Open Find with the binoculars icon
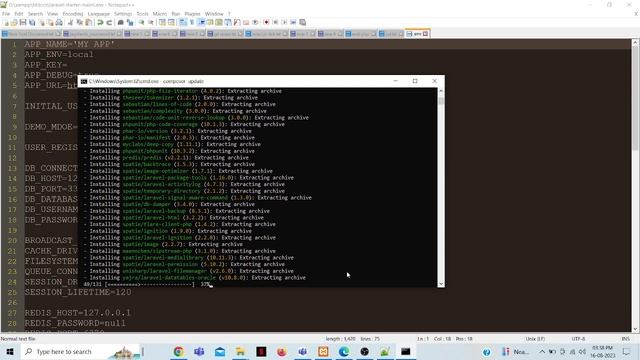640x360 pixels. (x=121, y=22)
